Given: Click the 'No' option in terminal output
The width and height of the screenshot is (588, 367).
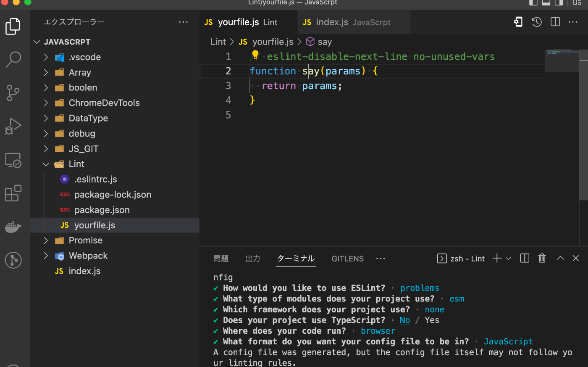Looking at the screenshot, I should pos(405,320).
